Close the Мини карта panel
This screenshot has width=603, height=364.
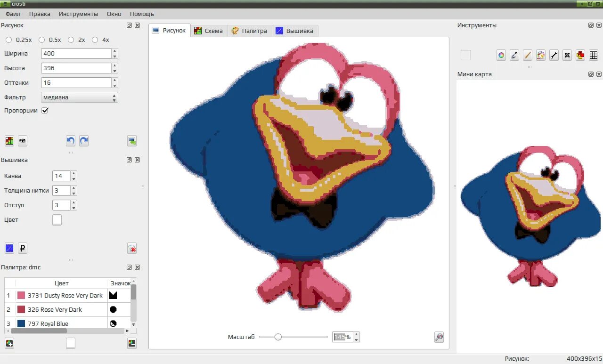tap(599, 74)
